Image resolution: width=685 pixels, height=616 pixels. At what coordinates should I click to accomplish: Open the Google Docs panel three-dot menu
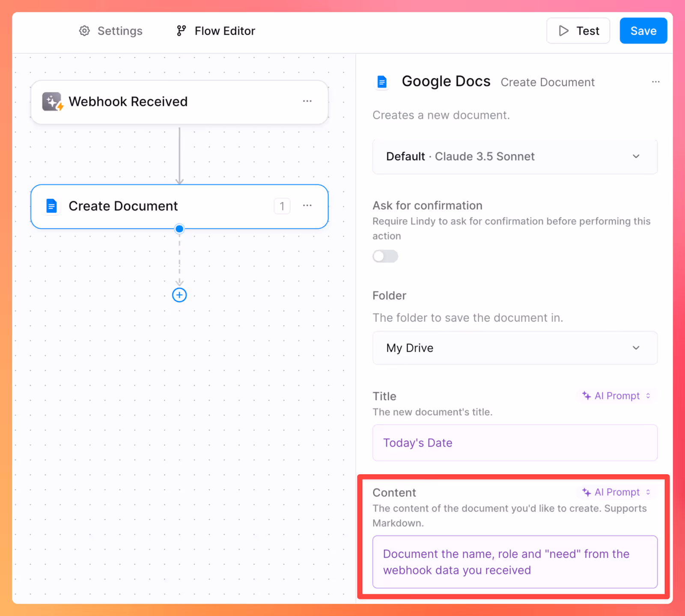656,82
